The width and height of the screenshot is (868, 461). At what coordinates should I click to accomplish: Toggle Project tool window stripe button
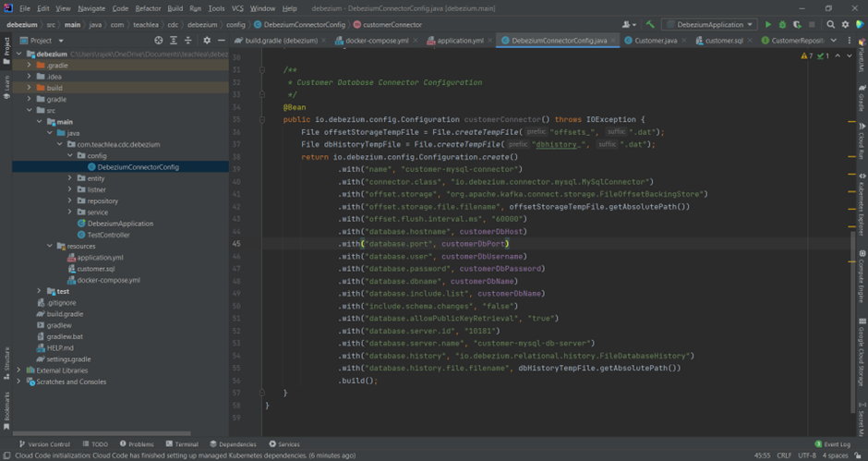click(x=6, y=50)
